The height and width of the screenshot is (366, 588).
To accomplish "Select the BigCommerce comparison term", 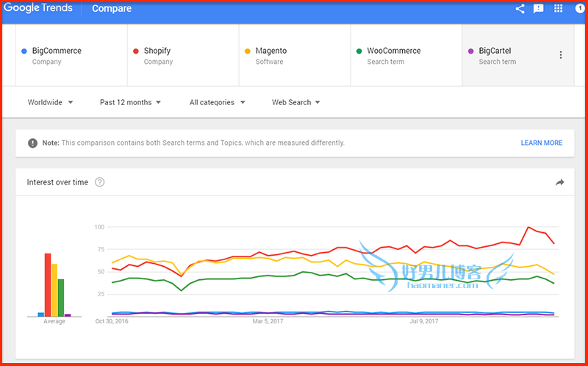I will point(71,55).
